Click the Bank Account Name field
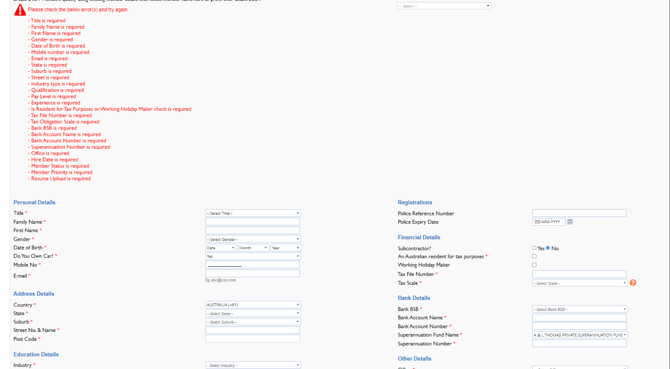Image resolution: width=670 pixels, height=369 pixels. pyautogui.click(x=579, y=318)
